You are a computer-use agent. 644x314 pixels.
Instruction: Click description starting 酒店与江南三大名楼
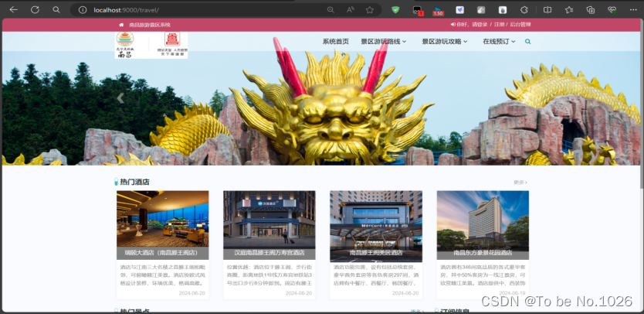(163, 275)
